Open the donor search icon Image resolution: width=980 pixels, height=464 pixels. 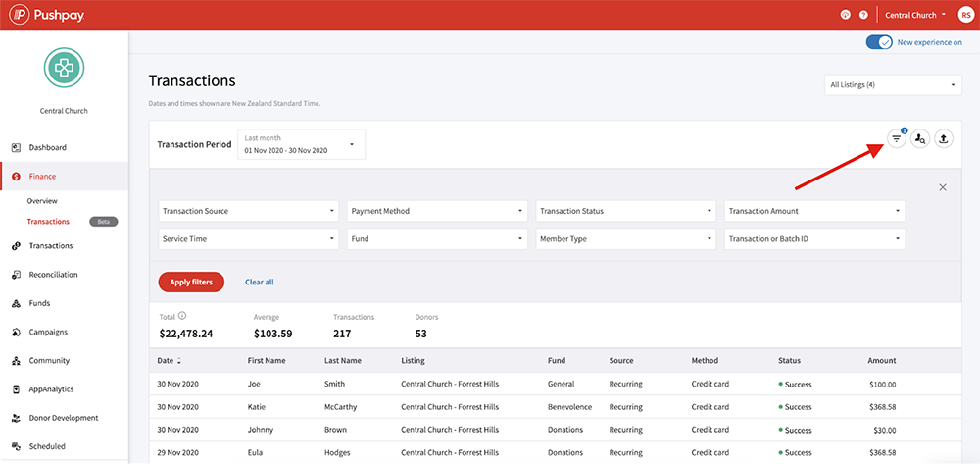click(x=919, y=139)
